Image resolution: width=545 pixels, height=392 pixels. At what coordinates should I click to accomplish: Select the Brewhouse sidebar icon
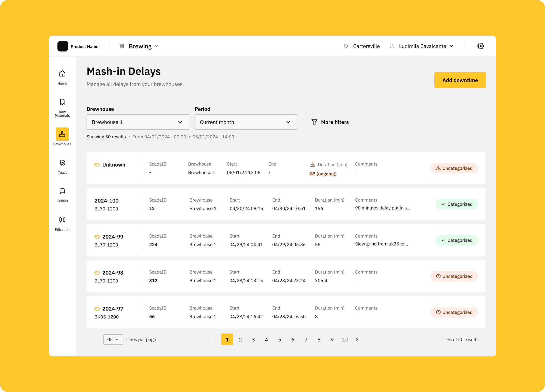[62, 134]
